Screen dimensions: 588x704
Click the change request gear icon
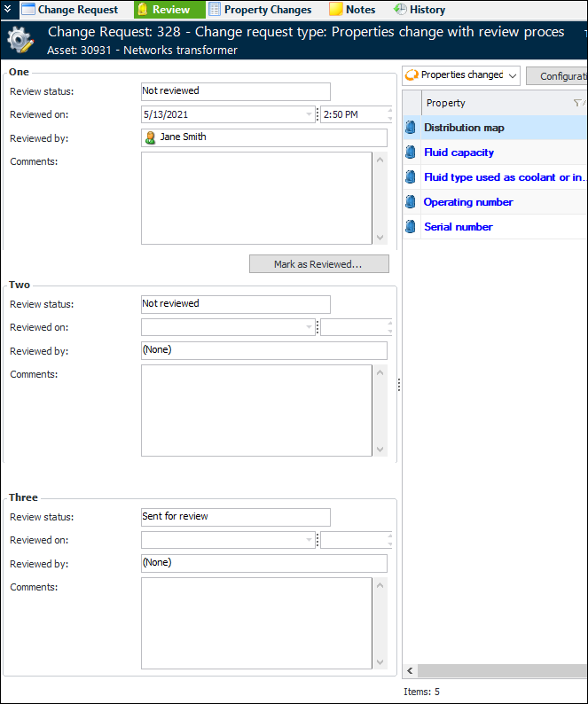coord(20,41)
